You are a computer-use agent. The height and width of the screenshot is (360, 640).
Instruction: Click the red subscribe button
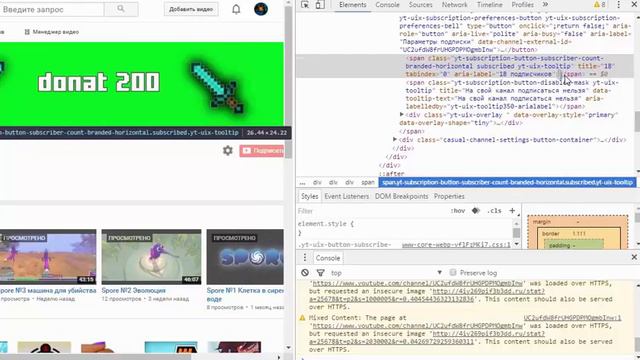(x=262, y=151)
